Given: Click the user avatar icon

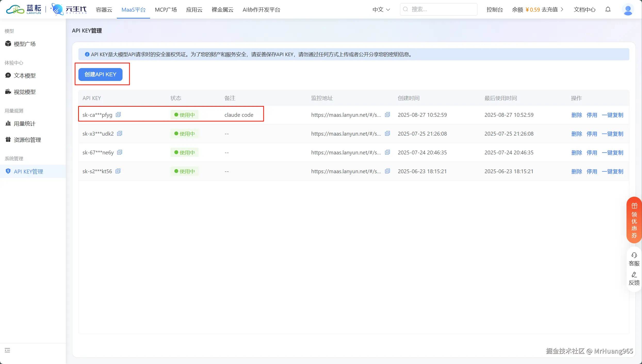Looking at the screenshot, I should point(628,10).
